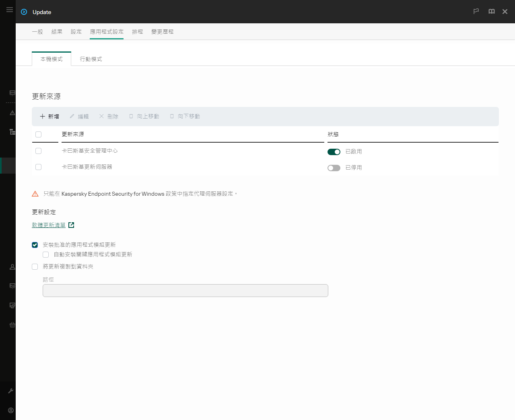Viewport: 515px width, 420px height.
Task: Open console settings via the wrench icon
Action: [x=10, y=391]
